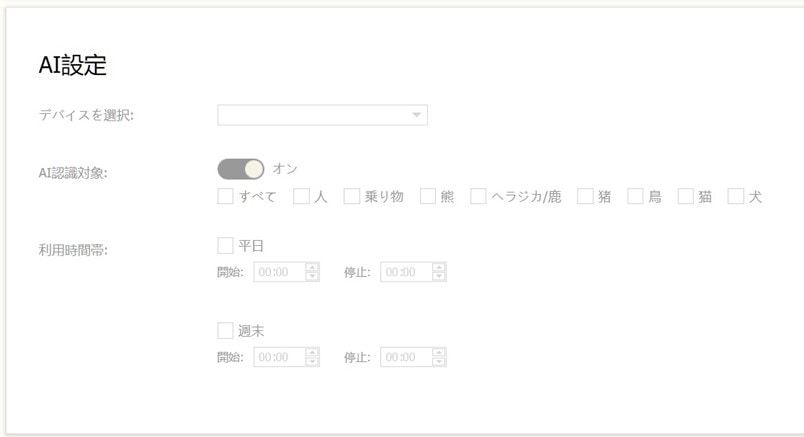The height and width of the screenshot is (437, 804).
Task: Click the 週末 開始 time field
Action: [279, 357]
